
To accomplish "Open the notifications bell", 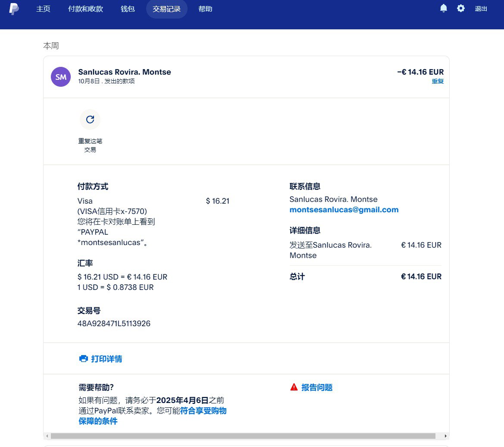I will coord(443,9).
